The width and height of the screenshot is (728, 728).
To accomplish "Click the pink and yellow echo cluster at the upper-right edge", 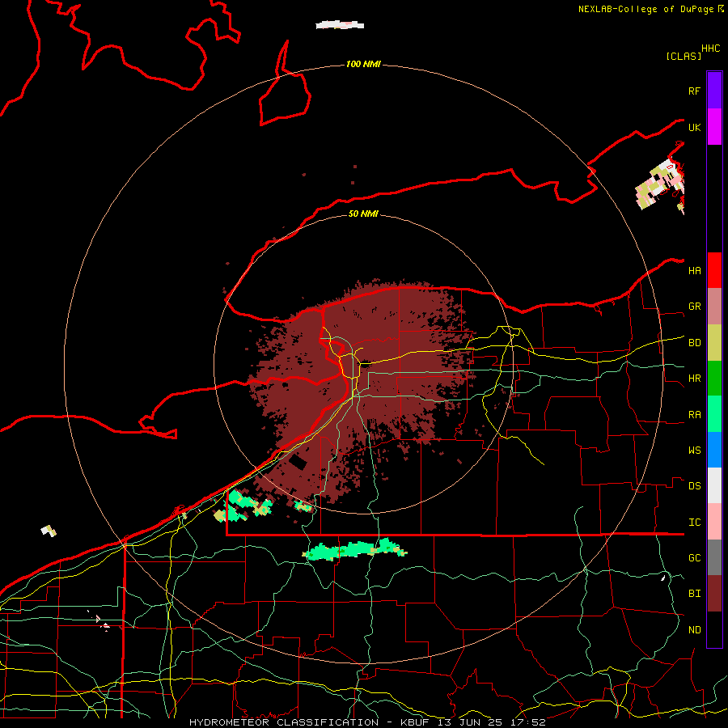I will click(660, 184).
